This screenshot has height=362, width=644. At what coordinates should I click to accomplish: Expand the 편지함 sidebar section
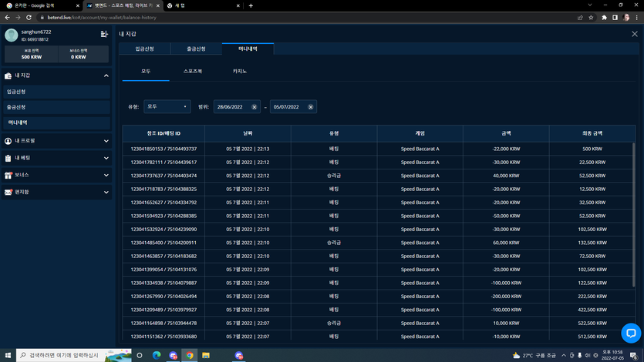(x=106, y=193)
